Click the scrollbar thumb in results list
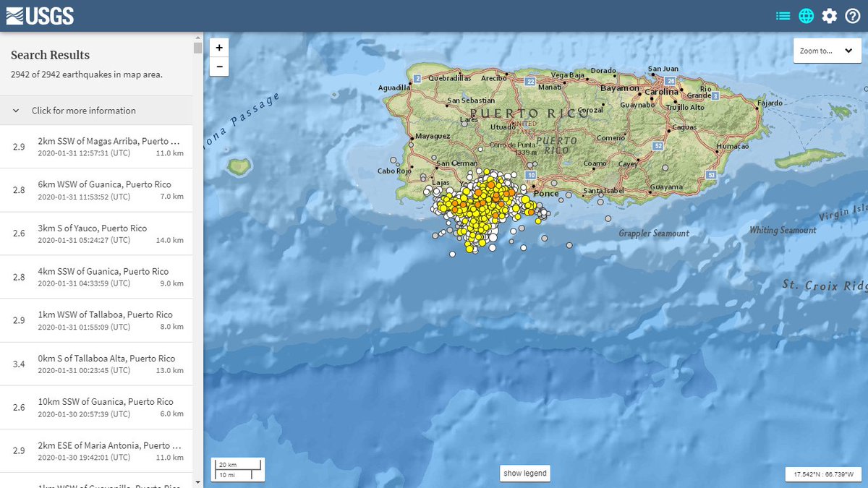Image resolution: width=868 pixels, height=488 pixels. coord(197,48)
